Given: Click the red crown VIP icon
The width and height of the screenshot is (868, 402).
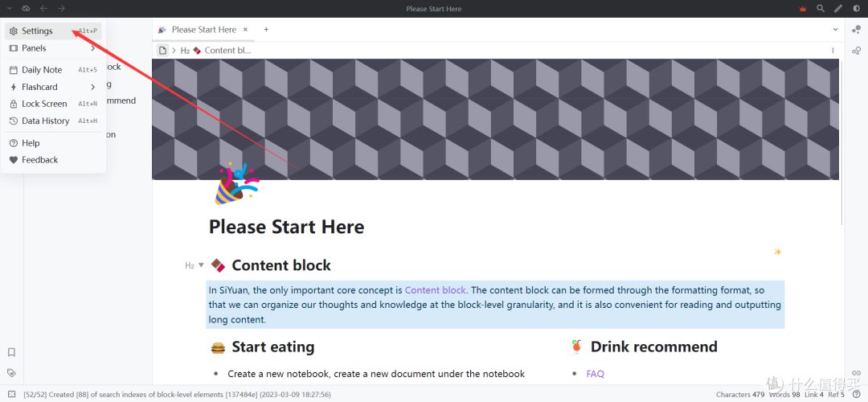Looking at the screenshot, I should tap(803, 8).
